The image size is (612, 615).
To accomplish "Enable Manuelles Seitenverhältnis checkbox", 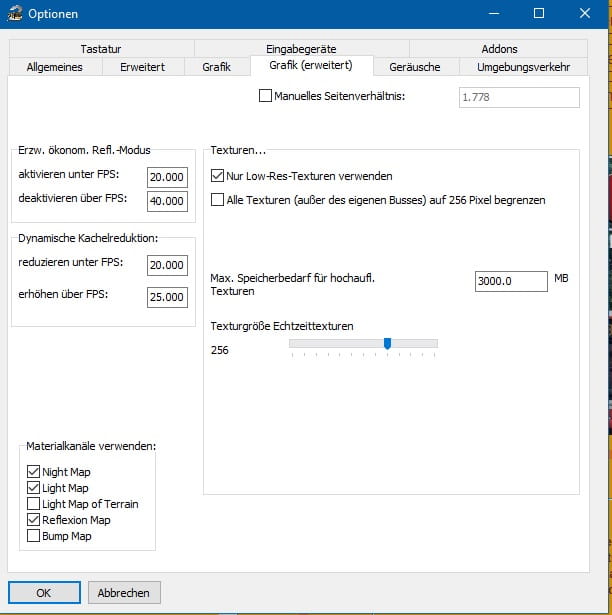I will [x=265, y=97].
